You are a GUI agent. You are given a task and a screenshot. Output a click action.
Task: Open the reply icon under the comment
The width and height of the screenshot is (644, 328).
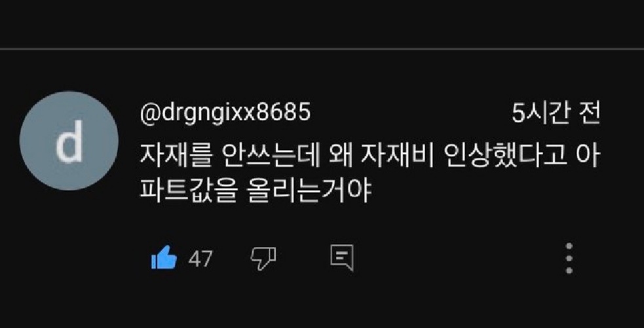[342, 258]
